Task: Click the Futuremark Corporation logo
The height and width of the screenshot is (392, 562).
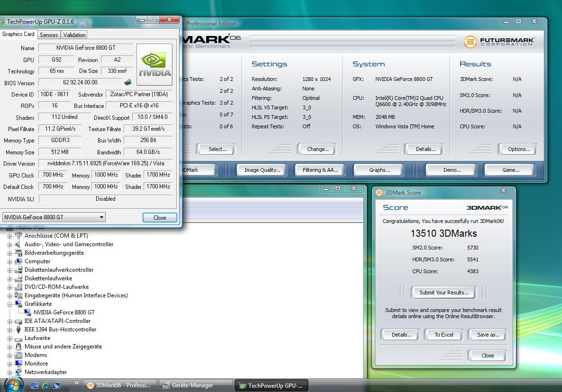Action: pyautogui.click(x=499, y=42)
